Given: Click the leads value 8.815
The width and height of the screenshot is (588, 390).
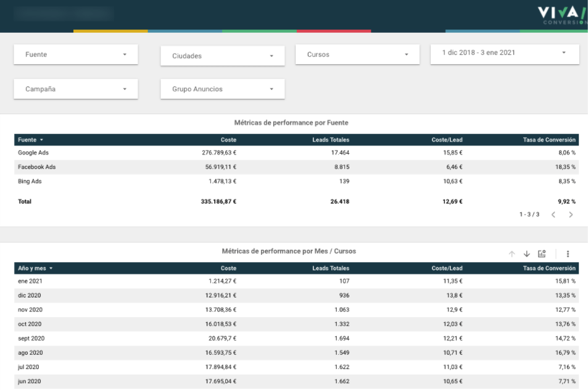Looking at the screenshot, I should click(x=342, y=167).
